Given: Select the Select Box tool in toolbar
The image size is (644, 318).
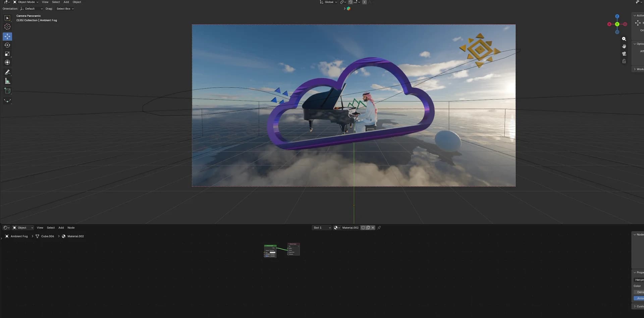Looking at the screenshot, I should [x=7, y=18].
